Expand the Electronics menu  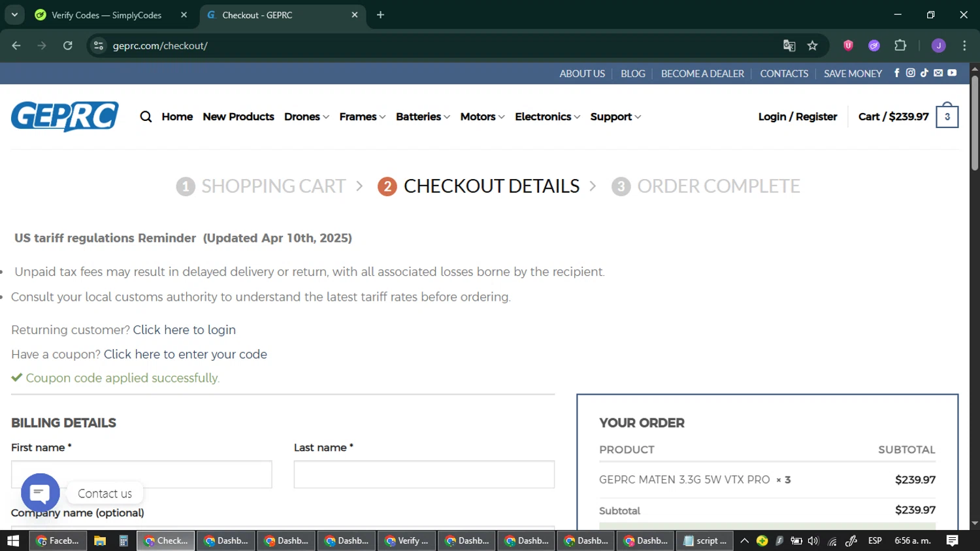pyautogui.click(x=547, y=116)
